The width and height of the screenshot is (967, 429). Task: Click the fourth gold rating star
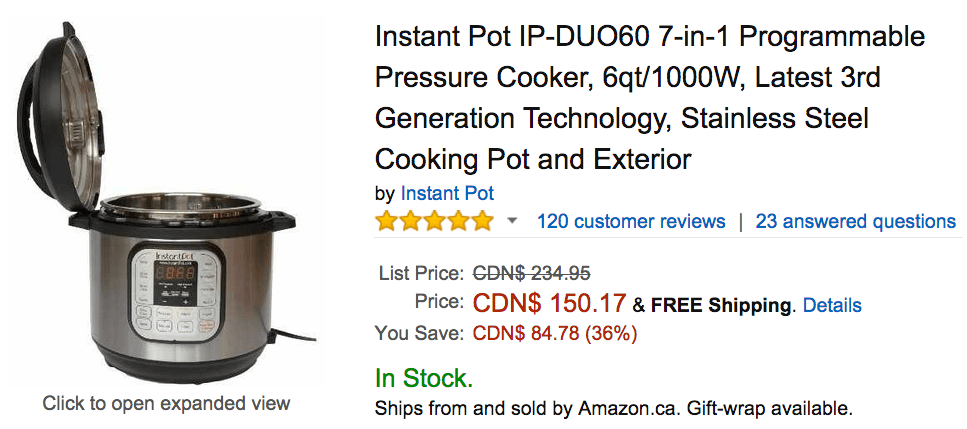pos(458,221)
